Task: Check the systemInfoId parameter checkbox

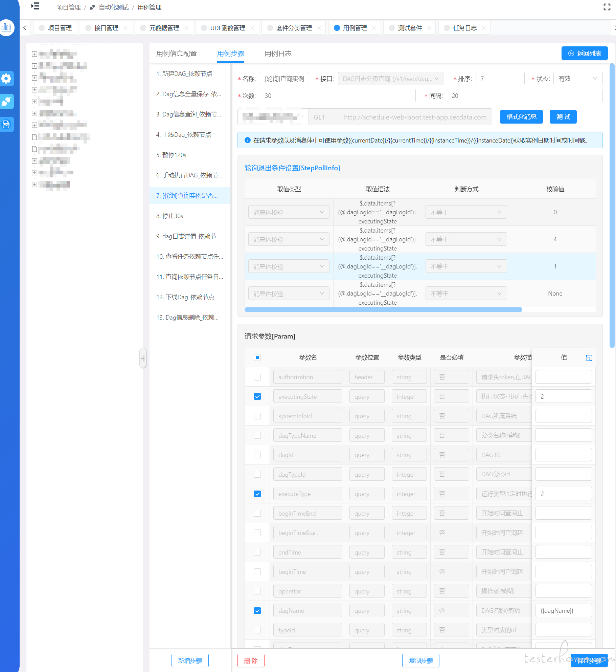Action: click(x=257, y=416)
